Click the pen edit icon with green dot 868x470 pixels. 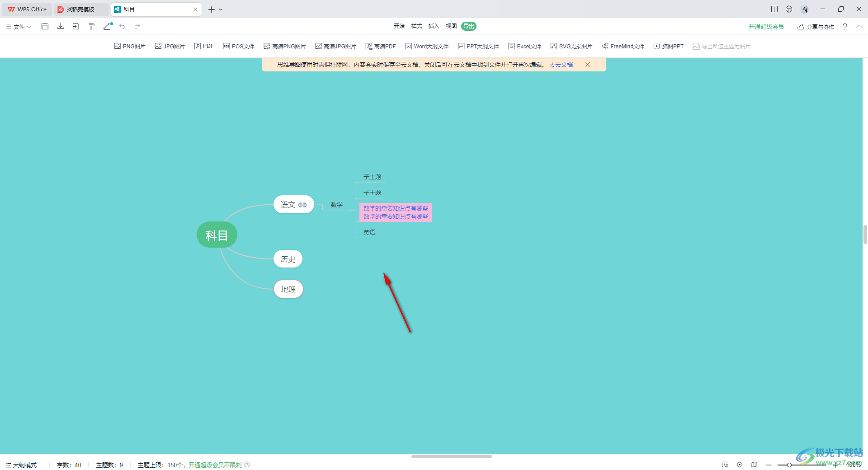[108, 26]
